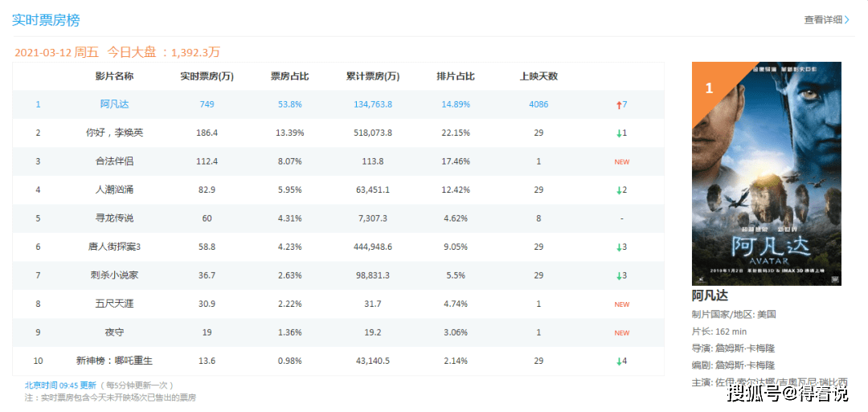Click the 186.4 real-time box office value

(x=207, y=133)
